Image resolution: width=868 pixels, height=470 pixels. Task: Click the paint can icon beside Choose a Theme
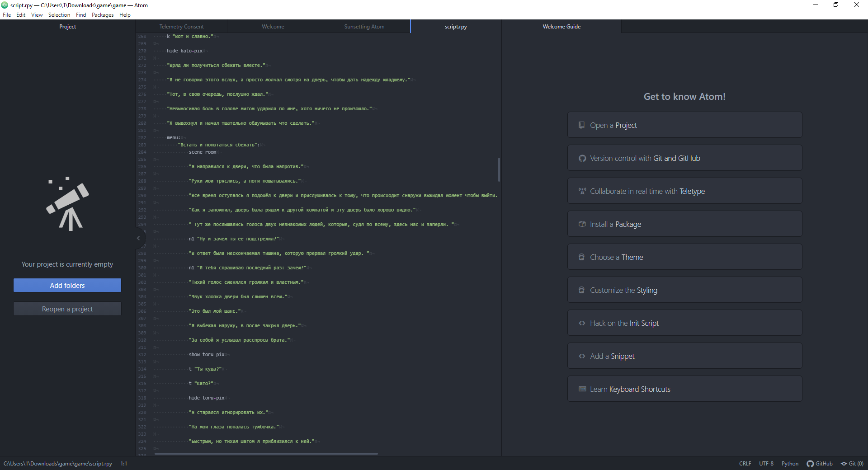pos(582,257)
